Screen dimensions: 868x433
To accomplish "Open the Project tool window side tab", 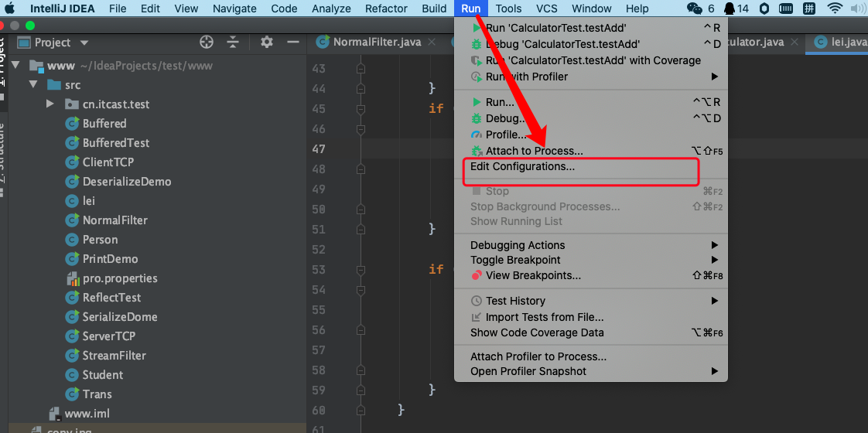I will (x=2, y=62).
